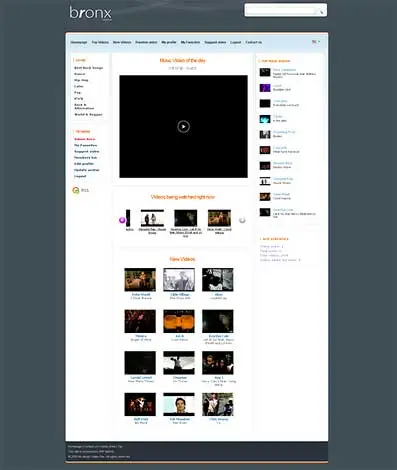The width and height of the screenshot is (397, 470).
Task: Select My profile in top navigation
Action: coord(169,42)
